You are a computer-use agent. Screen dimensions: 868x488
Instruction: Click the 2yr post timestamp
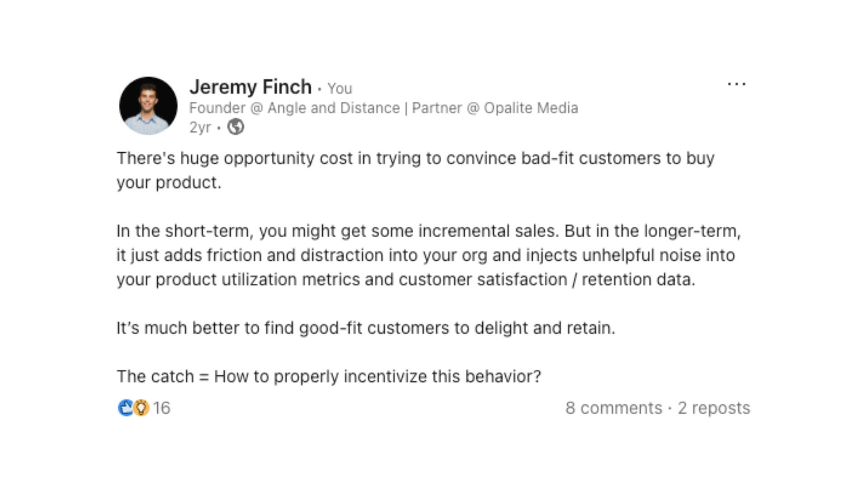click(x=200, y=127)
